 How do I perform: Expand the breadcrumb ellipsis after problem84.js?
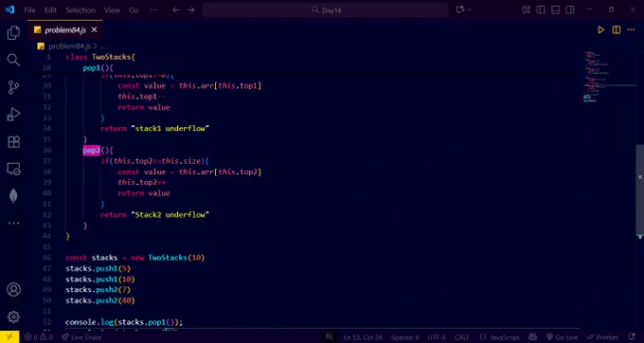tap(102, 46)
